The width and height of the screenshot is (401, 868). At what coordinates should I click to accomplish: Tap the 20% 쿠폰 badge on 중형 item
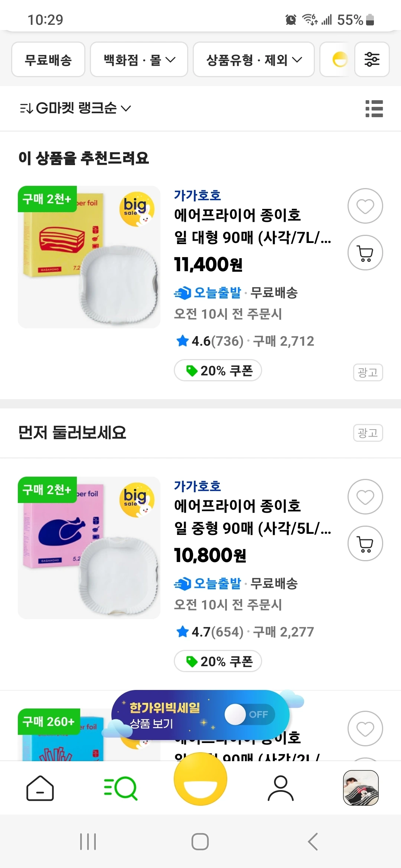(218, 661)
